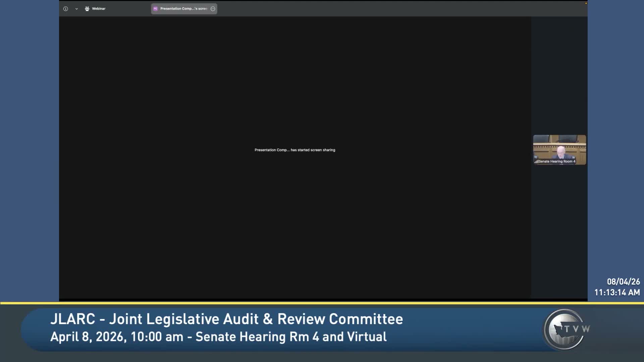
Task: Expand the chevron next to info icon
Action: pos(76,9)
